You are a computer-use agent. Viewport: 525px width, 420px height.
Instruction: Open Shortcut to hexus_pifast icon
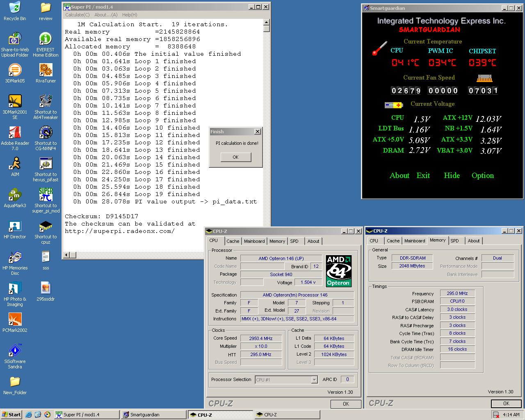[x=46, y=169]
